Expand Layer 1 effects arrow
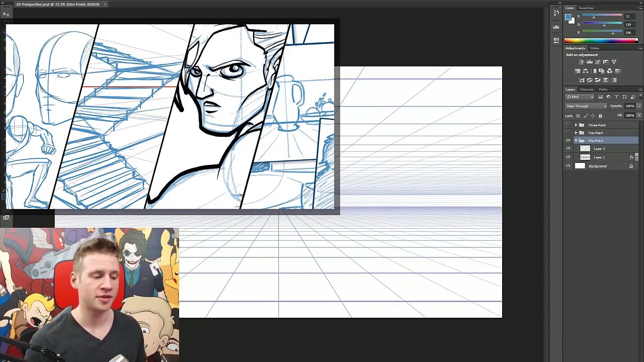644x362 pixels. coord(637,157)
